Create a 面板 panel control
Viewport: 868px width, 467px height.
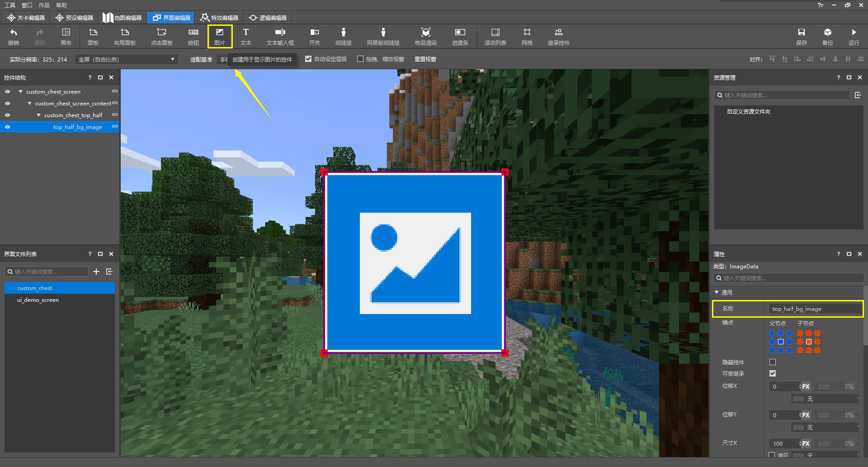(x=93, y=37)
